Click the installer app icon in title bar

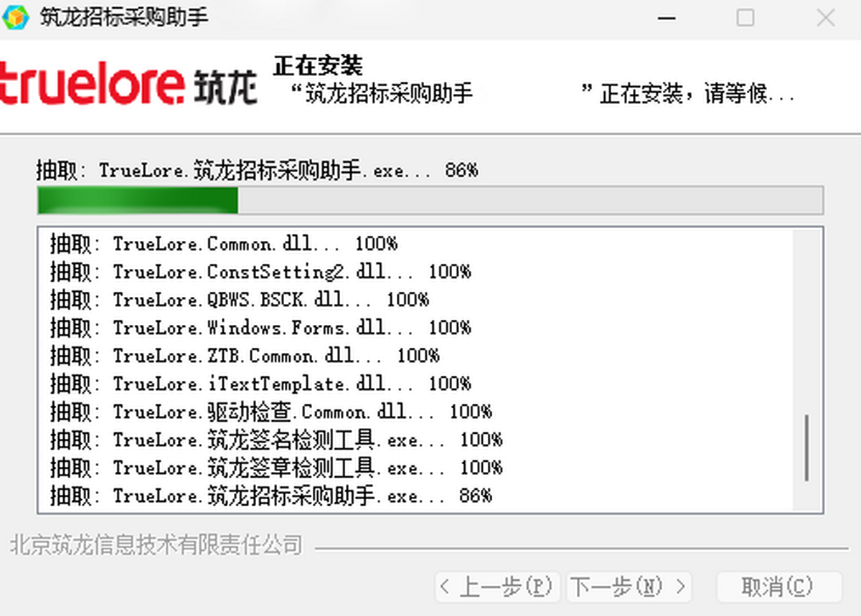coord(16,17)
